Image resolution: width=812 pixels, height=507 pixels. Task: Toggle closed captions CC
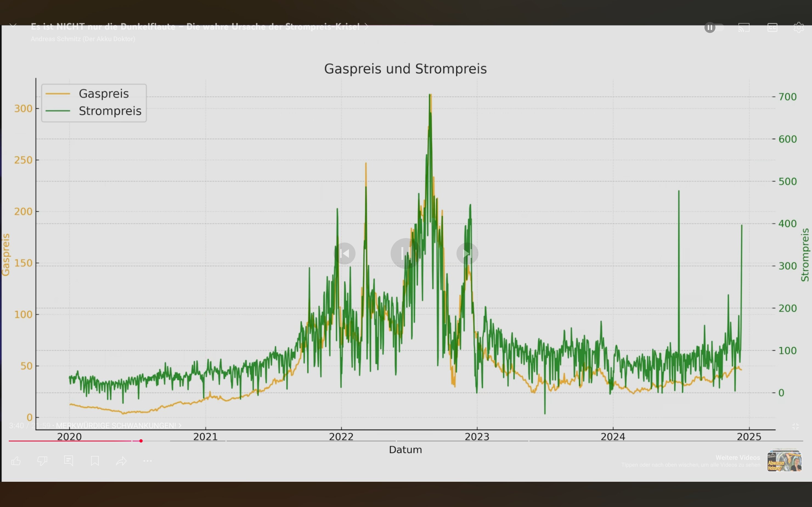[772, 27]
